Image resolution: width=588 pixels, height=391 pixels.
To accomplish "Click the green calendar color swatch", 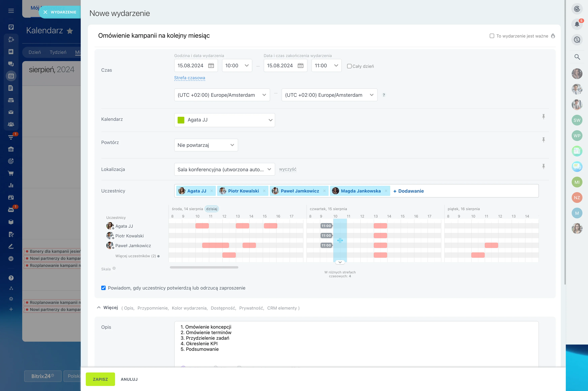I will (x=181, y=120).
